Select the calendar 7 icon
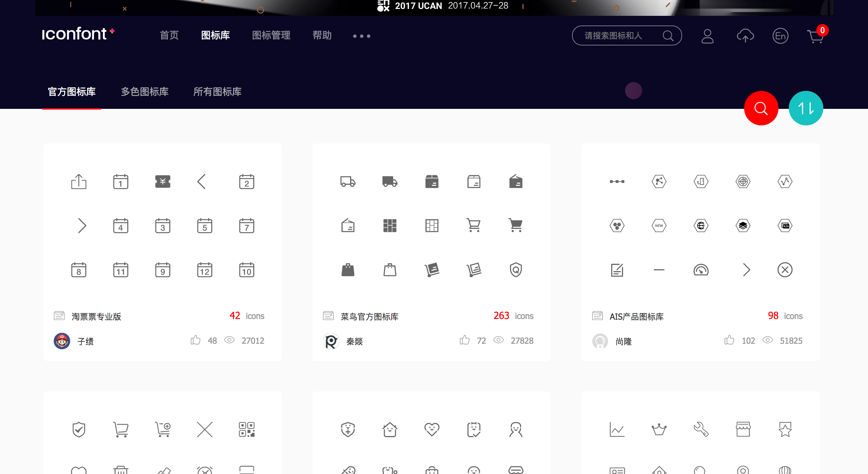This screenshot has height=474, width=868. [247, 226]
